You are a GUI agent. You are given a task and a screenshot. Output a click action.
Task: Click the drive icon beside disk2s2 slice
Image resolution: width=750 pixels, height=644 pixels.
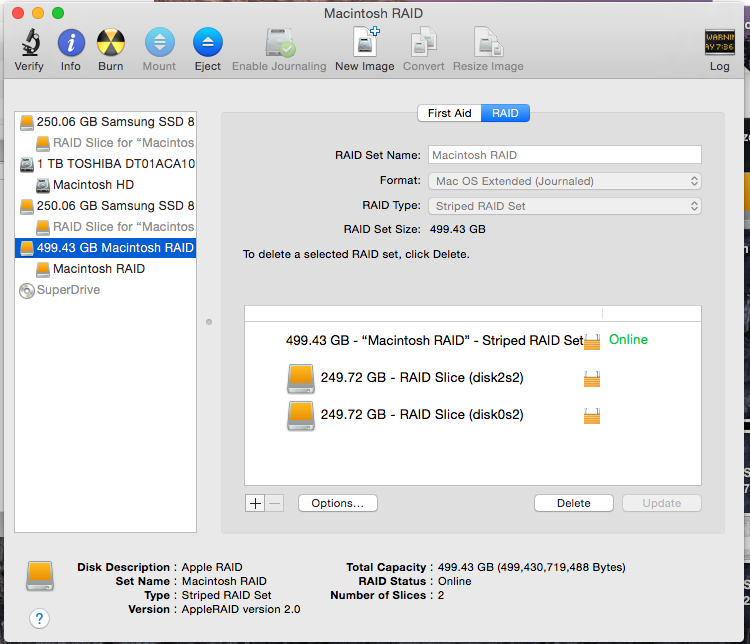[301, 378]
